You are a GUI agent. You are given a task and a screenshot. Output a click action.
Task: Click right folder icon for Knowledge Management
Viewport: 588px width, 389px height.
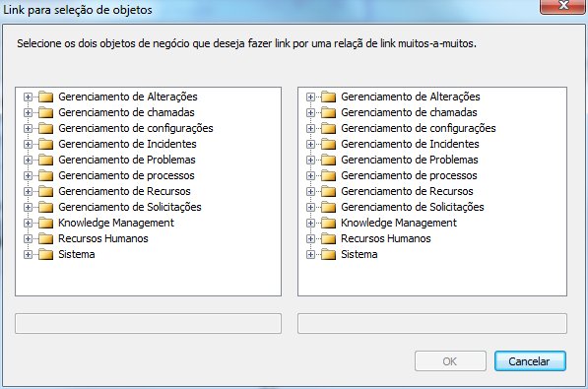click(x=329, y=223)
